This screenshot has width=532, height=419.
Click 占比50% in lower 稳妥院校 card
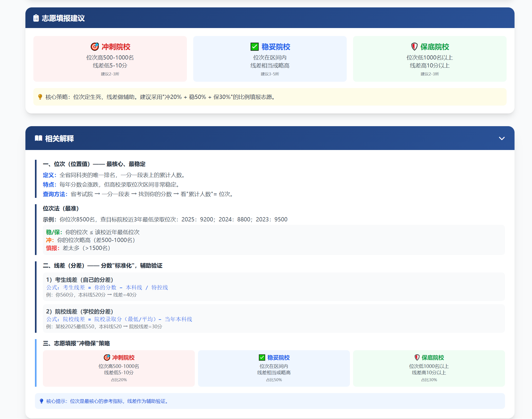(274, 380)
